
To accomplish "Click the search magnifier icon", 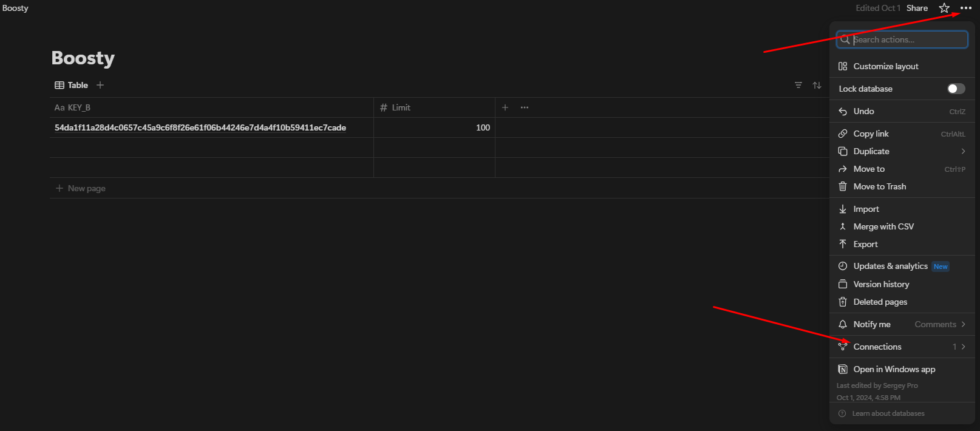I will 845,39.
